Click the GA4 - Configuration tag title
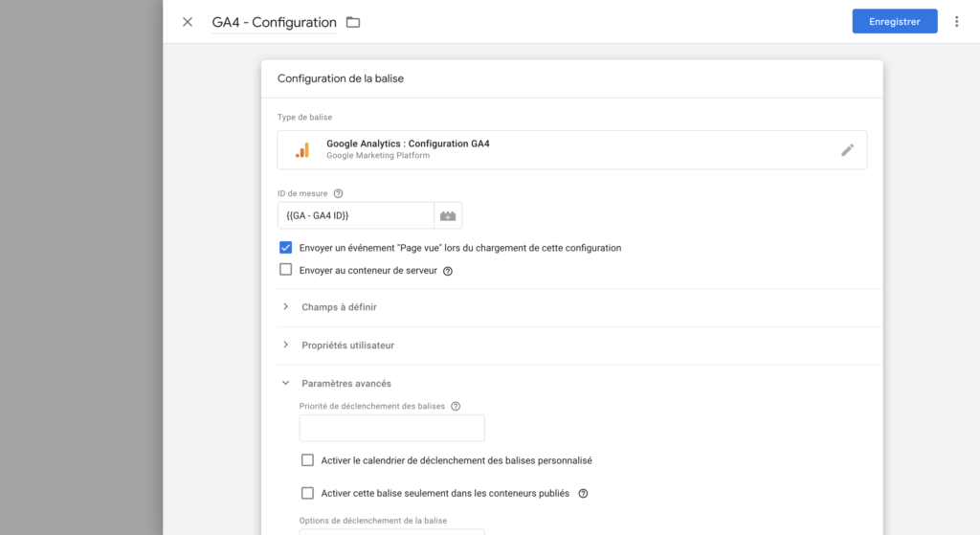The width and height of the screenshot is (980, 535). click(274, 23)
